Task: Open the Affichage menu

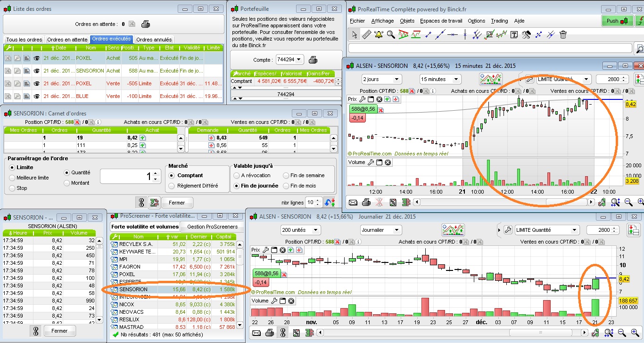Action: pos(382,21)
